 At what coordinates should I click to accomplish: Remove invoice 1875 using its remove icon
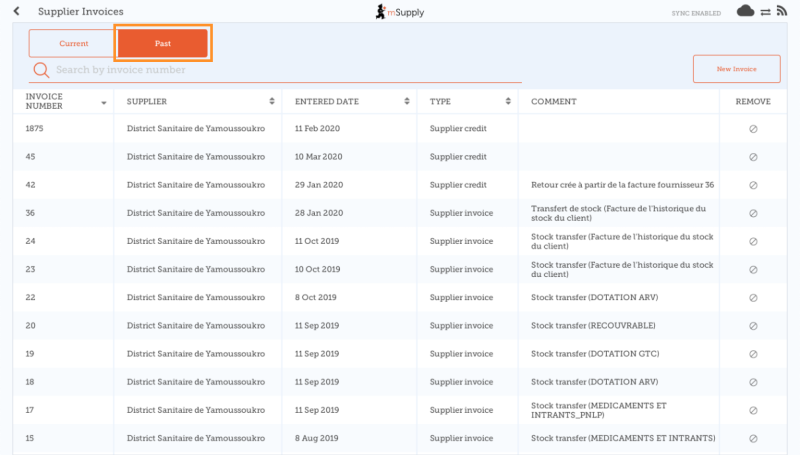[753, 129]
